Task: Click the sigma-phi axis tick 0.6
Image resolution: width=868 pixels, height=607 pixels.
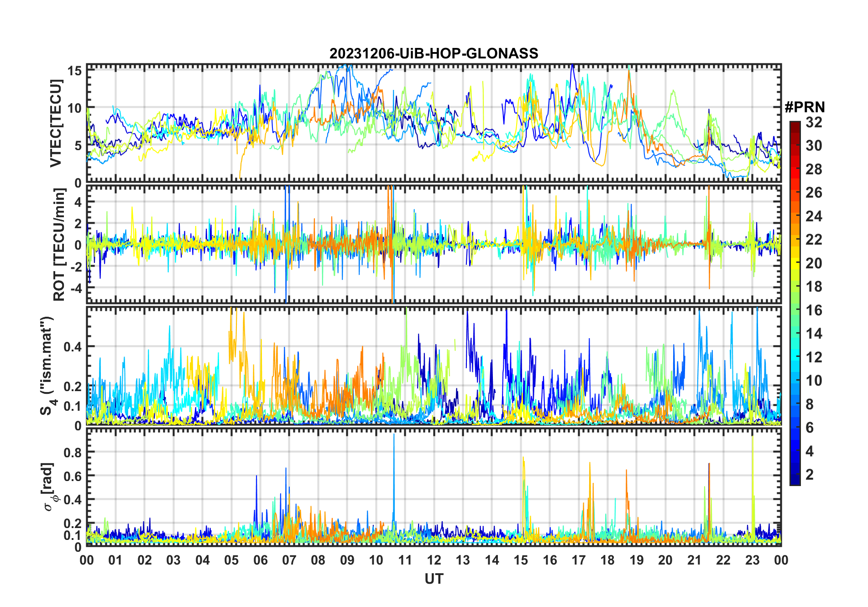Action: click(73, 476)
